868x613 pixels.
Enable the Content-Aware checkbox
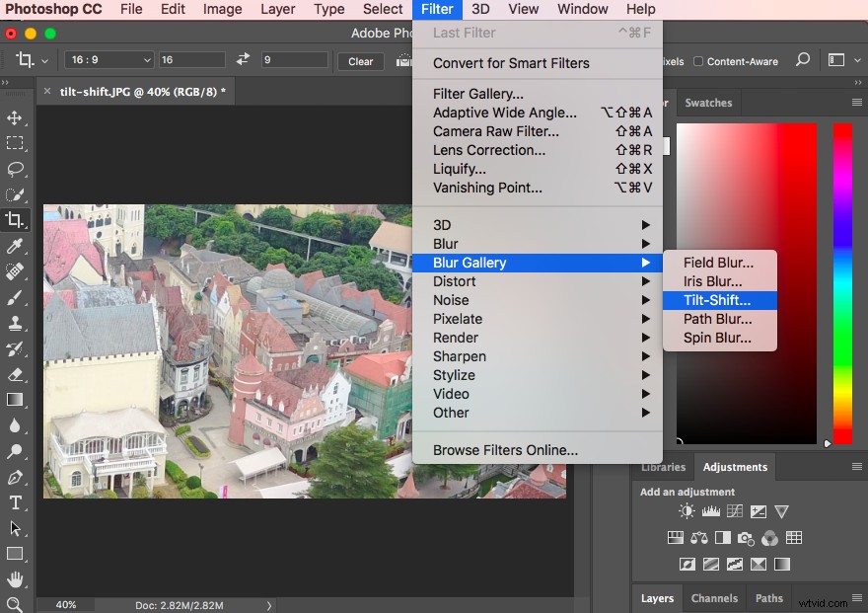(x=698, y=61)
